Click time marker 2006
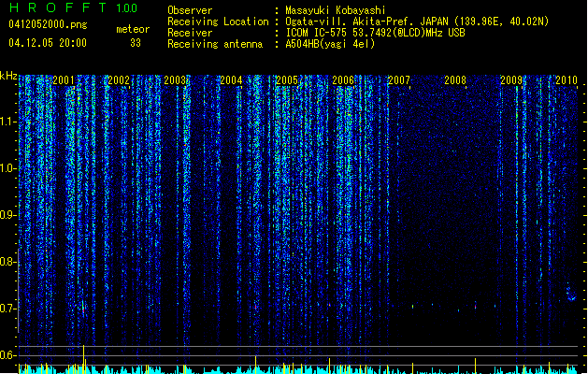Viewport: 588px width, 374px height. click(343, 80)
